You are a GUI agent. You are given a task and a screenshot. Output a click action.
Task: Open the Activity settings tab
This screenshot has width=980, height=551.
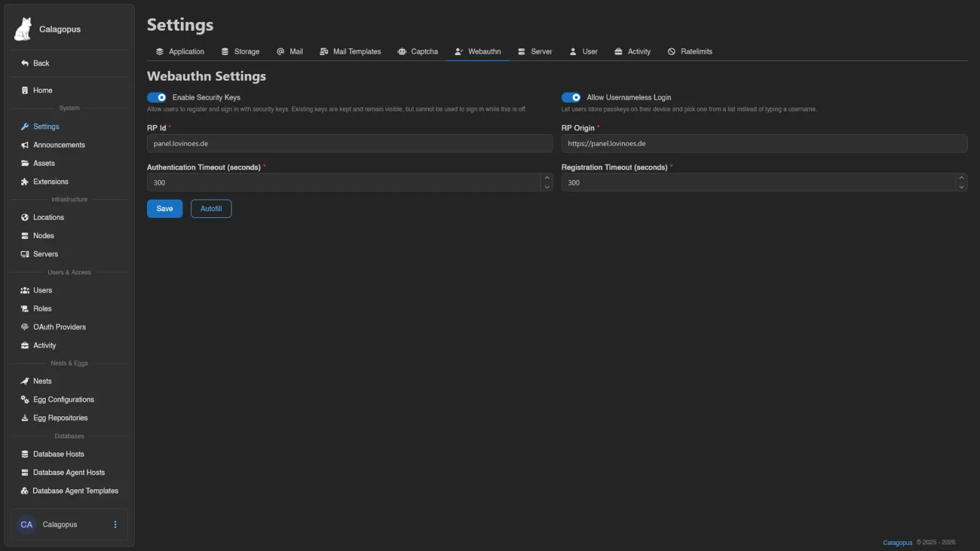click(x=633, y=51)
